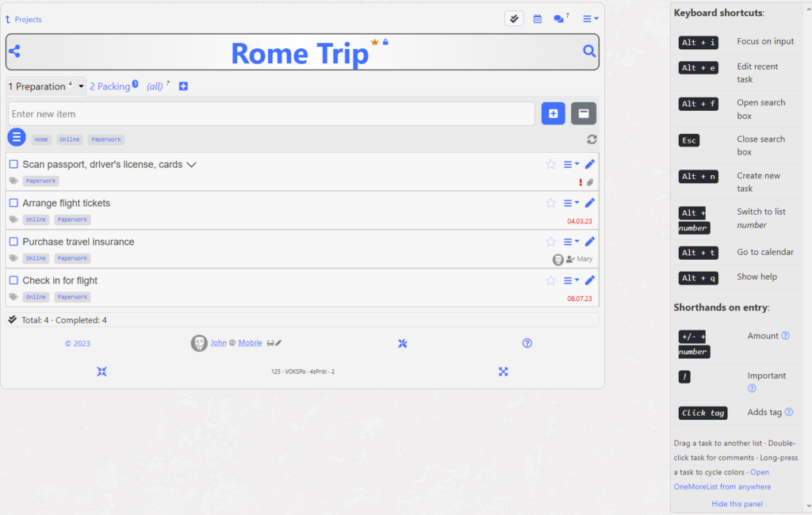Edit the Arrange flight tickets task with pencil
The width and height of the screenshot is (812, 515).
point(589,203)
